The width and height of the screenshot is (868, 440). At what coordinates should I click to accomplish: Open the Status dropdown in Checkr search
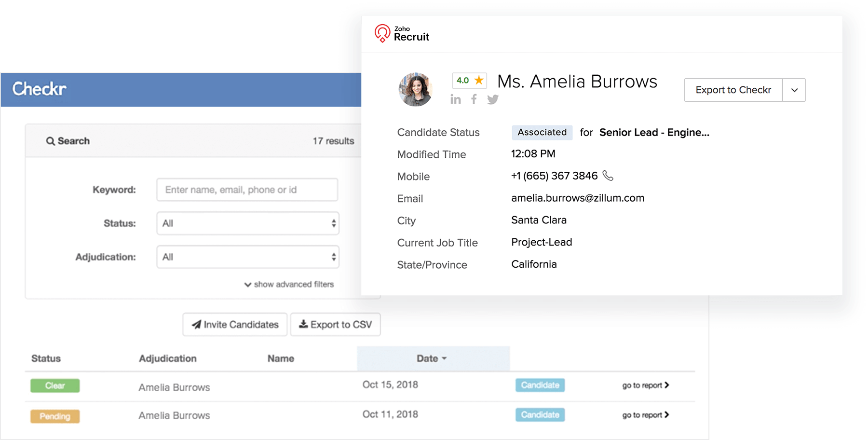click(248, 223)
